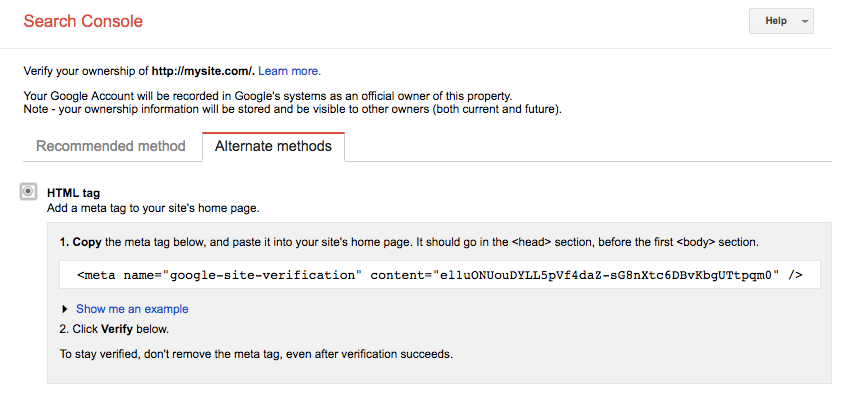Click the Verify your ownership heading text
This screenshot has width=852, height=400.
86,71
